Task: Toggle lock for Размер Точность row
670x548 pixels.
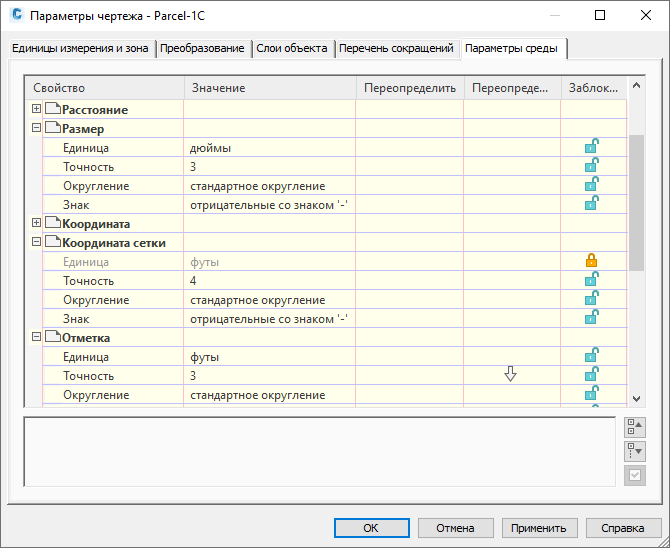Action: [591, 166]
